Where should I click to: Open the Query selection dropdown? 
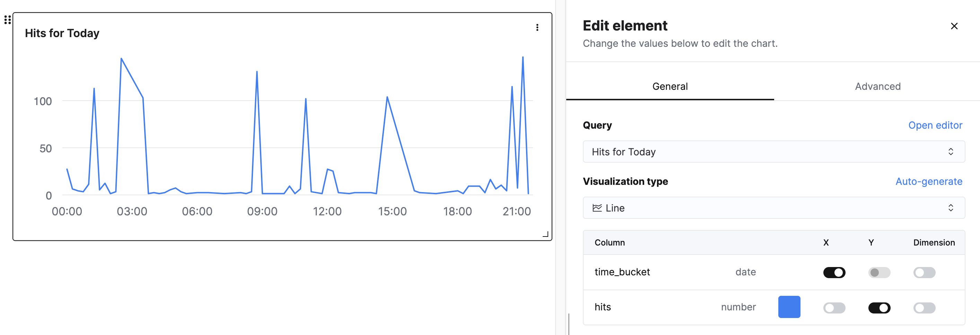(x=772, y=151)
